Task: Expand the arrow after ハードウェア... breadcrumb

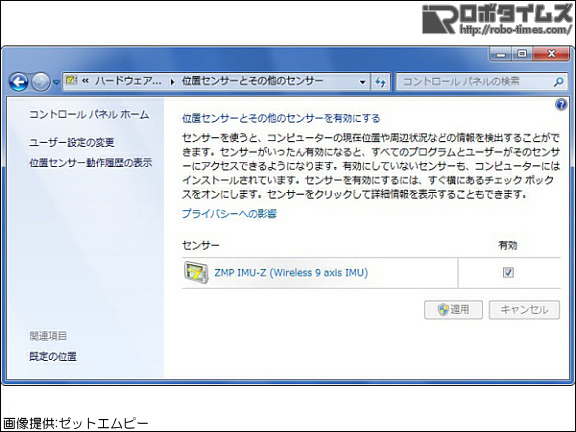Action: click(x=172, y=82)
